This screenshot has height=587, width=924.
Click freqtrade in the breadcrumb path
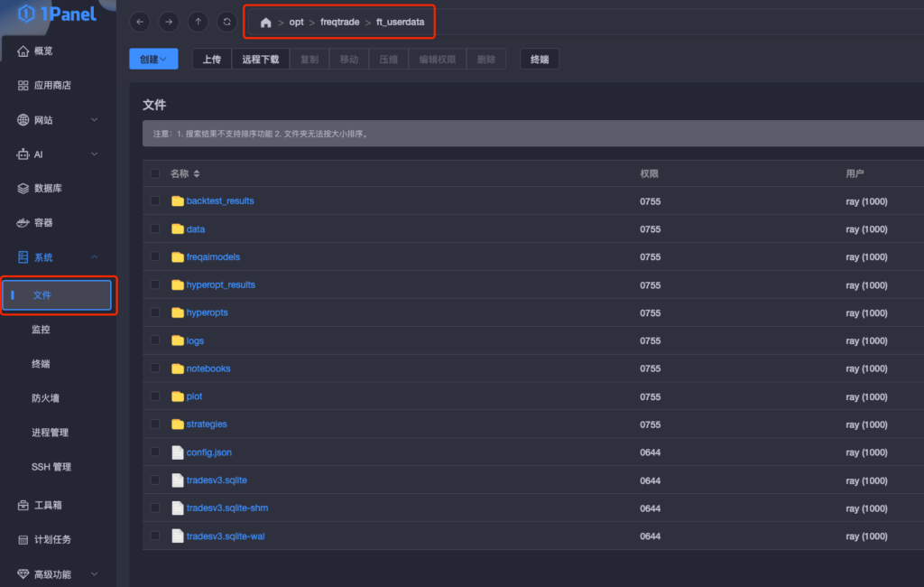[339, 23]
